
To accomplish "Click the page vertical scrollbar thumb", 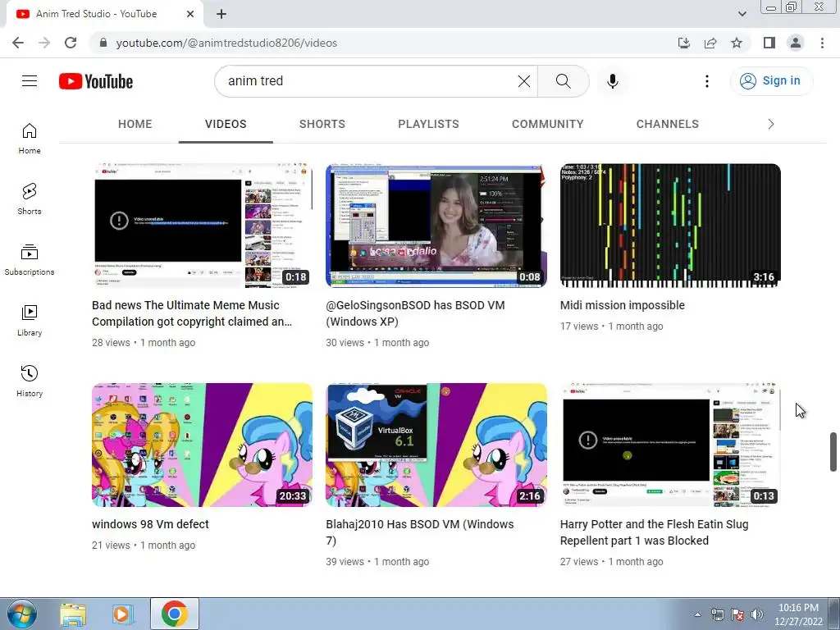I will (x=833, y=451).
